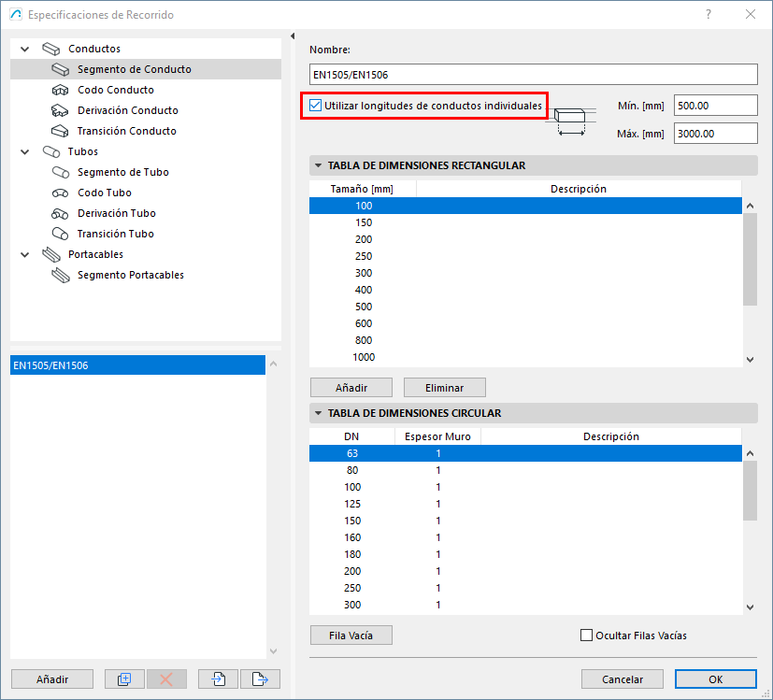773x700 pixels.
Task: Click the Derivación Conducto branch icon
Action: pyautogui.click(x=60, y=110)
